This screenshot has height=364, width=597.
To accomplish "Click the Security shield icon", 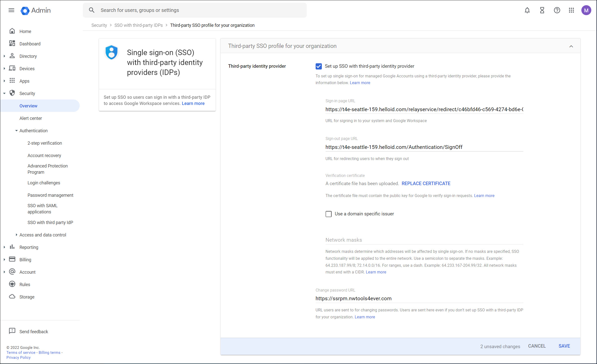I will (12, 93).
